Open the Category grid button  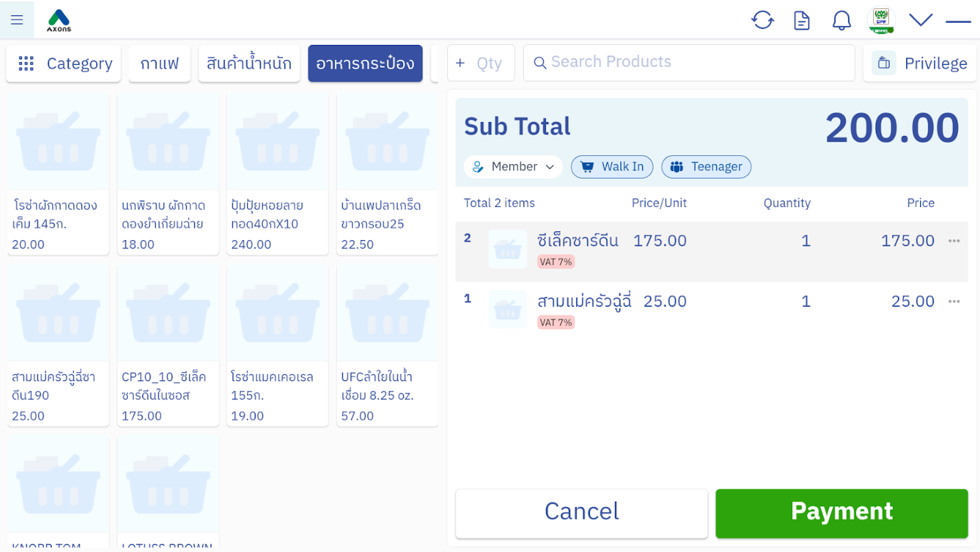(63, 63)
